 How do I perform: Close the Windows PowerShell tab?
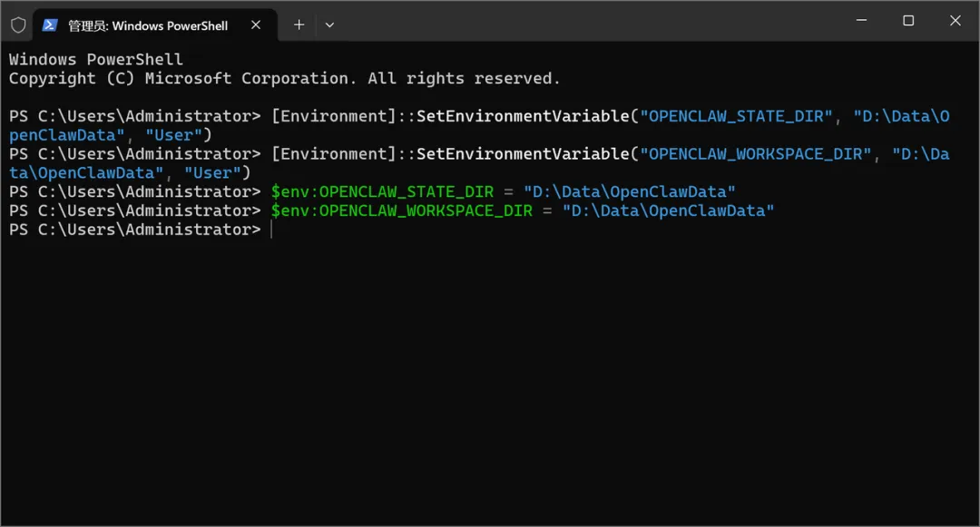[256, 25]
